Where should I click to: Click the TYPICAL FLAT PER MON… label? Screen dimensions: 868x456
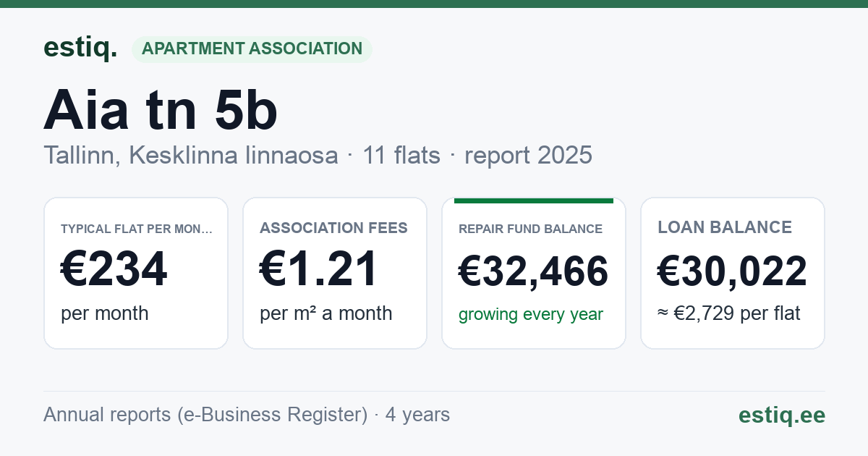tap(137, 229)
